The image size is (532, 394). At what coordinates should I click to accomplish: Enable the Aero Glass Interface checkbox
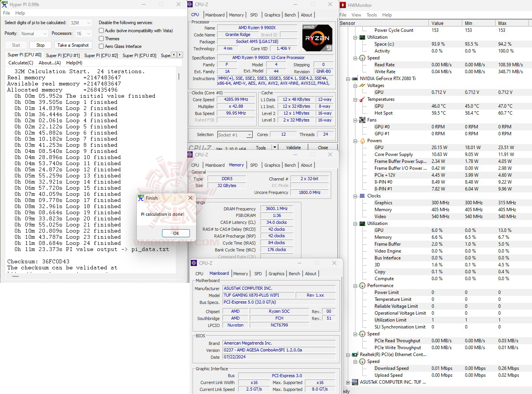click(101, 46)
